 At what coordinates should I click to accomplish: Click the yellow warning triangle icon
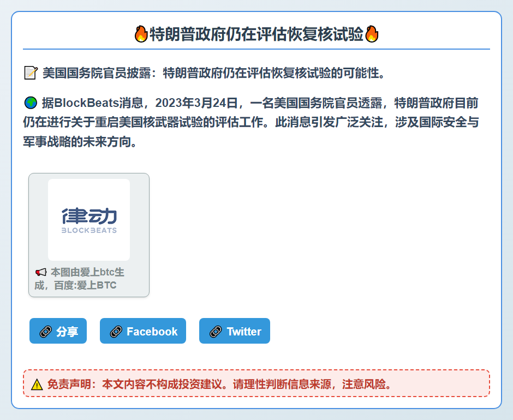(x=37, y=385)
